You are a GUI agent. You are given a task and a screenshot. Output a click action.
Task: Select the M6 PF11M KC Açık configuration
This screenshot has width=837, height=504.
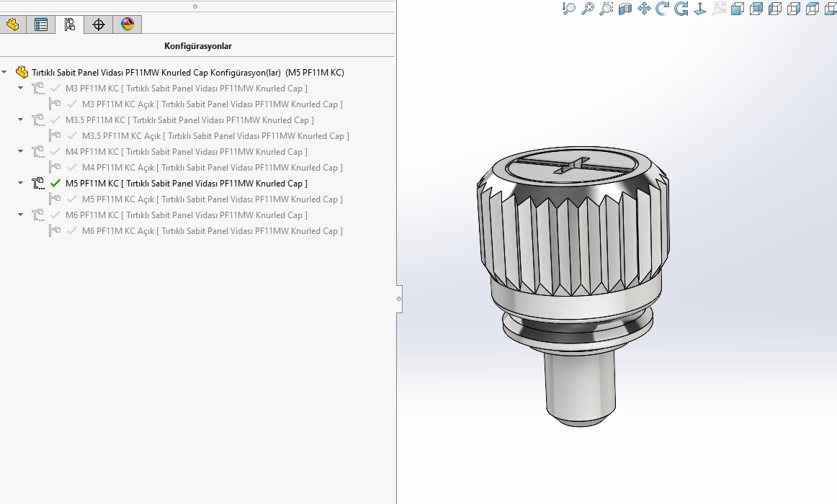pyautogui.click(x=212, y=231)
